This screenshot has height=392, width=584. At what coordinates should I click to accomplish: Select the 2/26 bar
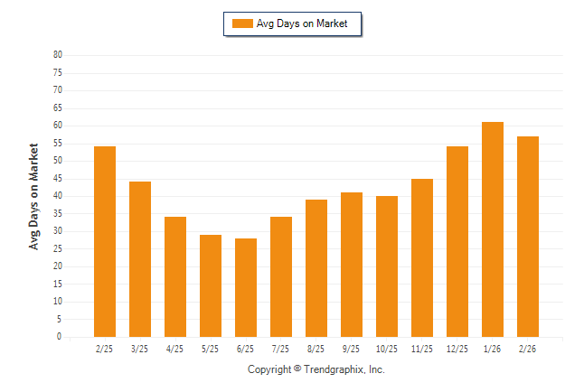(528, 237)
